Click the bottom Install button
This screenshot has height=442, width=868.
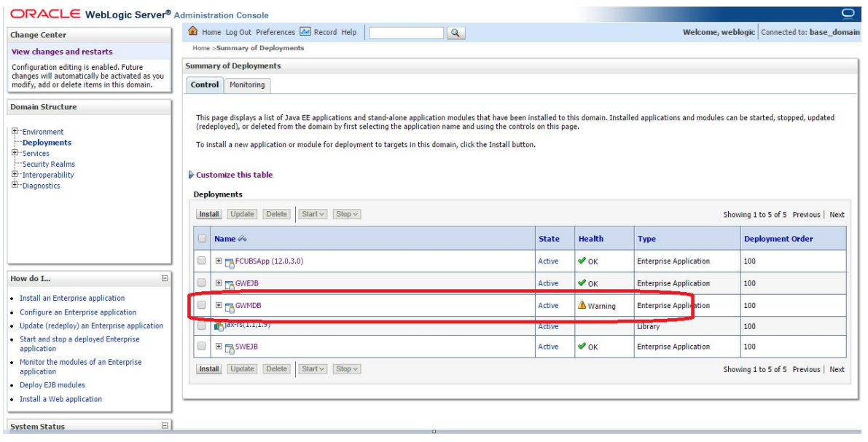click(209, 369)
